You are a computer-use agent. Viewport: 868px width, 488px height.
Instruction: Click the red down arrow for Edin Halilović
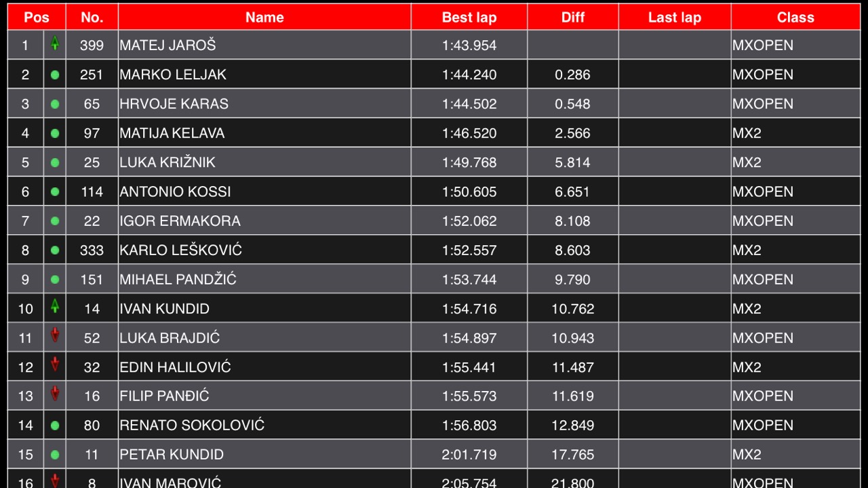click(x=55, y=365)
